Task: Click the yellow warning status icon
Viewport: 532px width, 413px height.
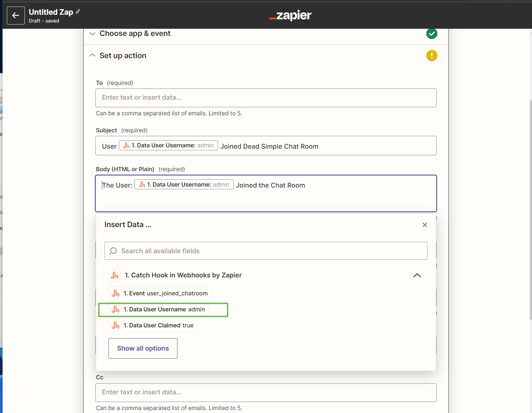Action: click(432, 56)
